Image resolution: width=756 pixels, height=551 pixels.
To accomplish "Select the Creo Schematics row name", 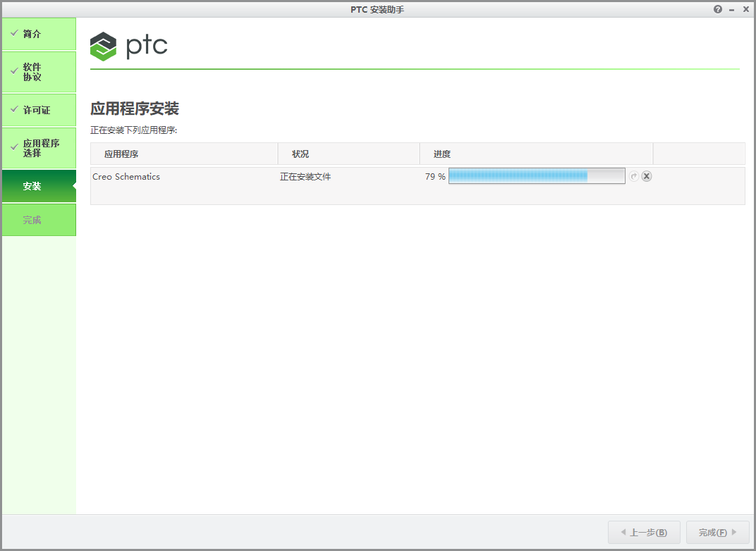I will click(x=126, y=177).
